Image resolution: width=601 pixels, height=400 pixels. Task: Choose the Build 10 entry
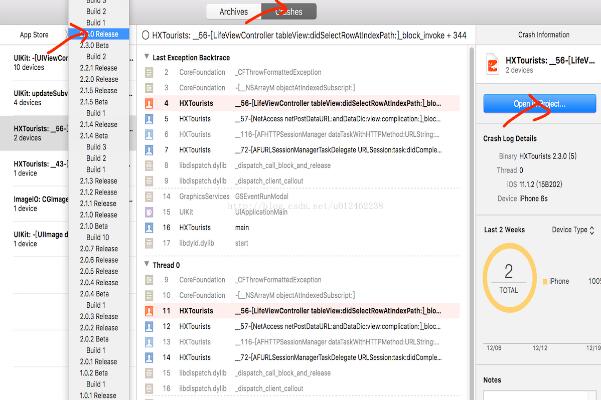[99, 238]
